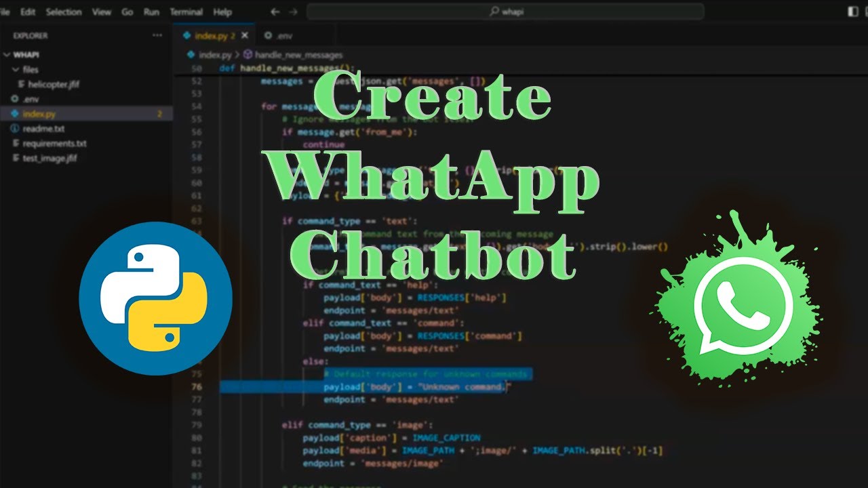Screen dimensions: 868x488
Task: Click the line "payload['caption'] = IMAGE_CAPTION"
Action: pyautogui.click(x=391, y=438)
